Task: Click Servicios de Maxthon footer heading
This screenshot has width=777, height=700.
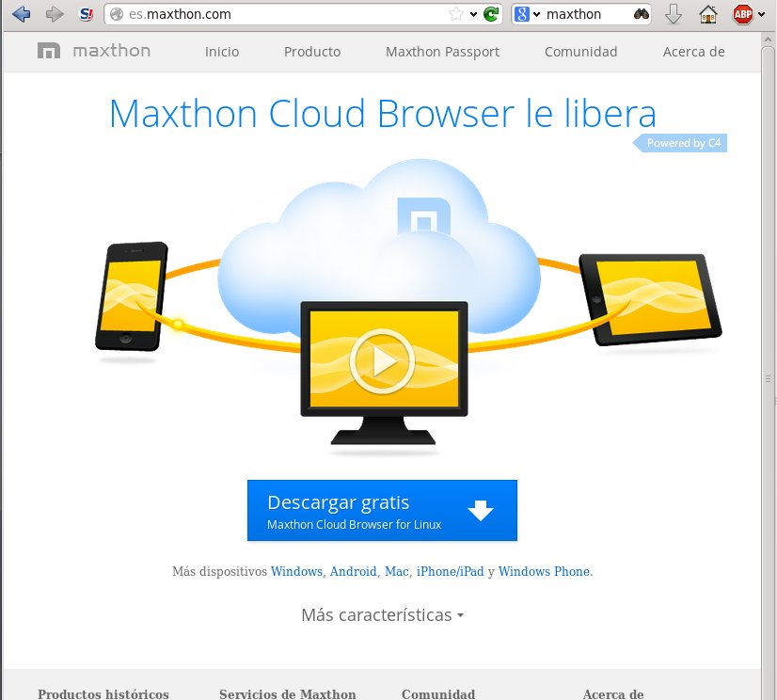Action: 288,693
